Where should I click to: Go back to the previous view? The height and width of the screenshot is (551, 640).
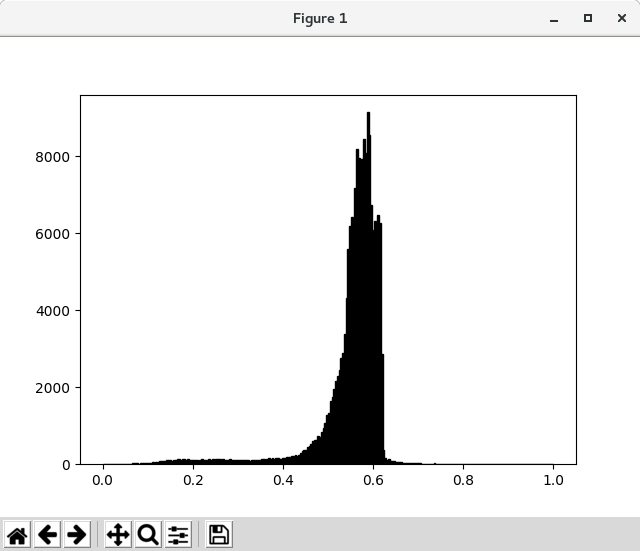47,534
